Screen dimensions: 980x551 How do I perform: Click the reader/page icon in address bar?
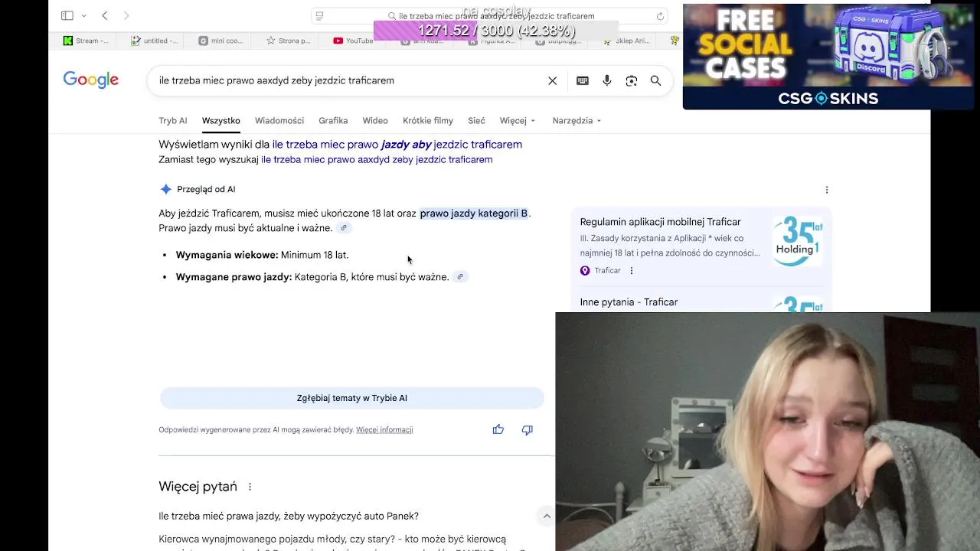[x=320, y=16]
